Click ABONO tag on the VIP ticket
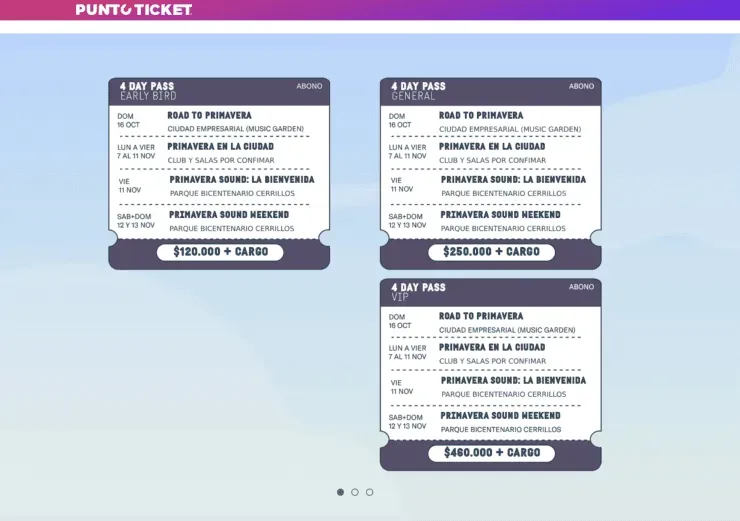The width and height of the screenshot is (740, 521). click(581, 287)
